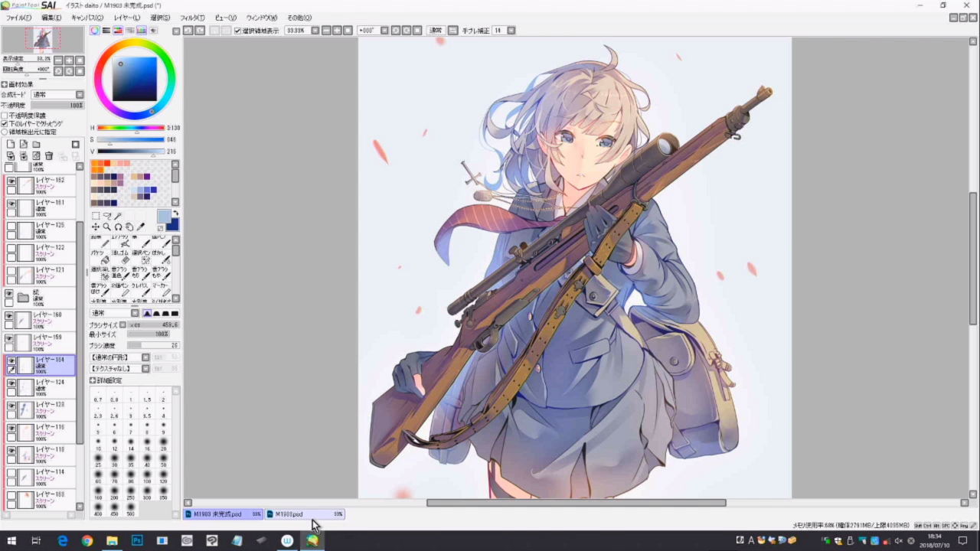The height and width of the screenshot is (551, 980).
Task: Select the move layer tool
Action: [96, 227]
